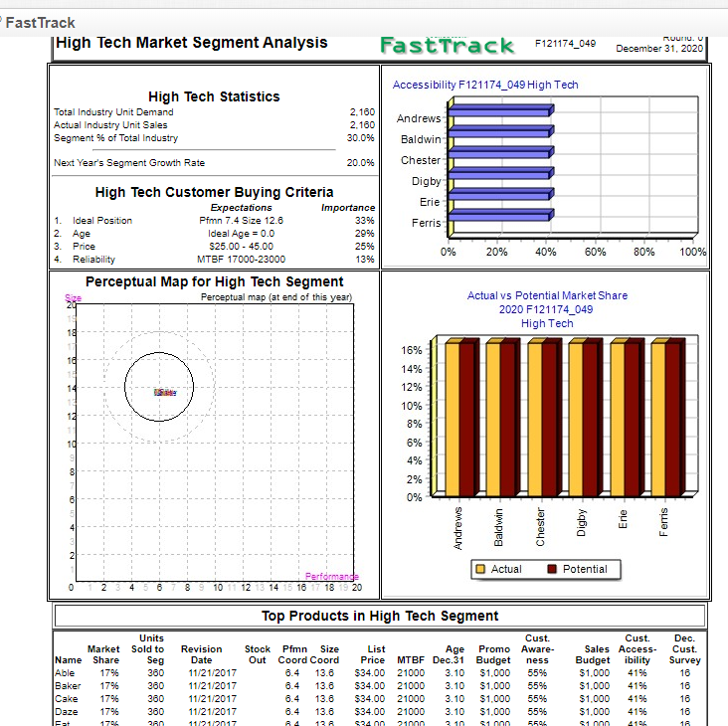The height and width of the screenshot is (726, 728).
Task: Select the High Tech Customer Buying Criteria heading
Action: coord(214,192)
